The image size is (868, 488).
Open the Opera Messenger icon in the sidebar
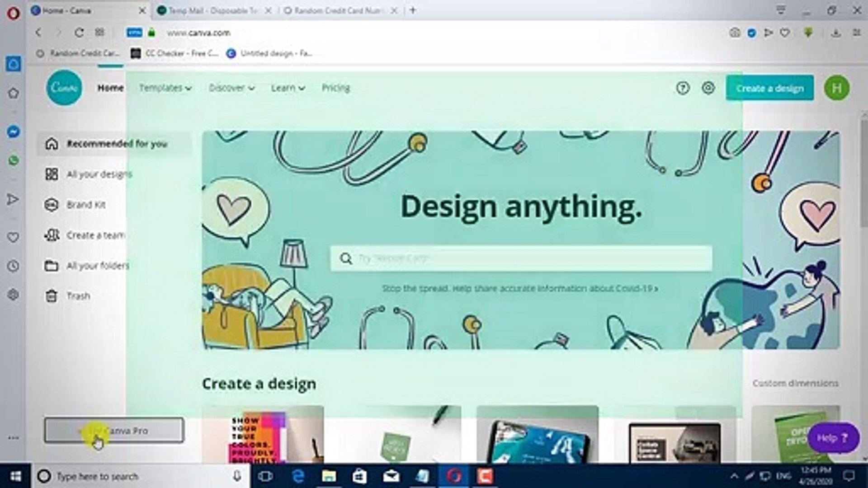pos(14,131)
